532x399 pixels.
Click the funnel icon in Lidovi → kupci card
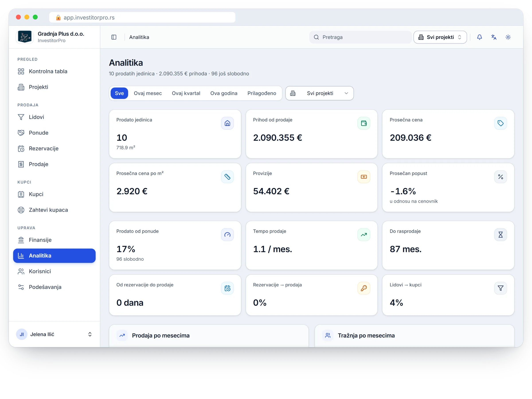click(x=501, y=288)
